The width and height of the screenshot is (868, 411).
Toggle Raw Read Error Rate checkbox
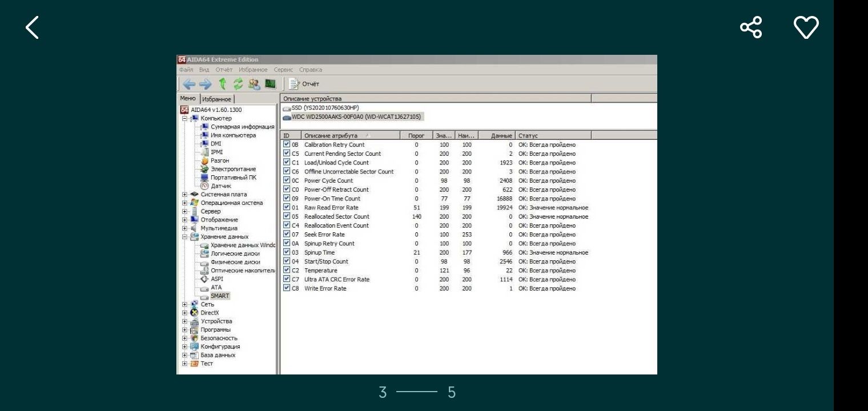pos(287,207)
